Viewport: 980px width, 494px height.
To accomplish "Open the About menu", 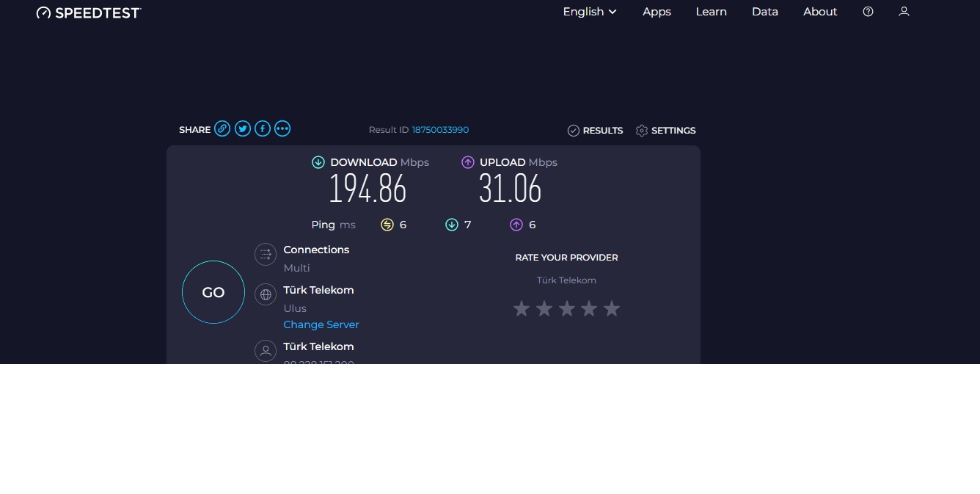I will pyautogui.click(x=820, y=12).
